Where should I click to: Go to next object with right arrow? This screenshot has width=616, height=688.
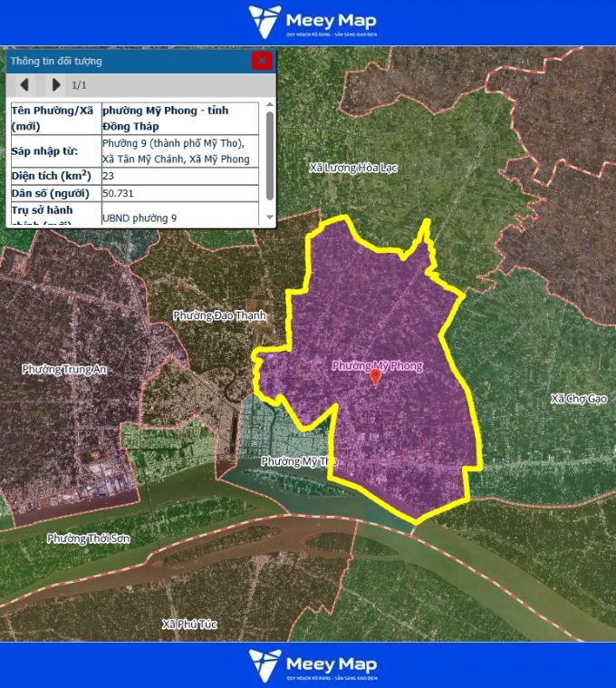[x=56, y=85]
